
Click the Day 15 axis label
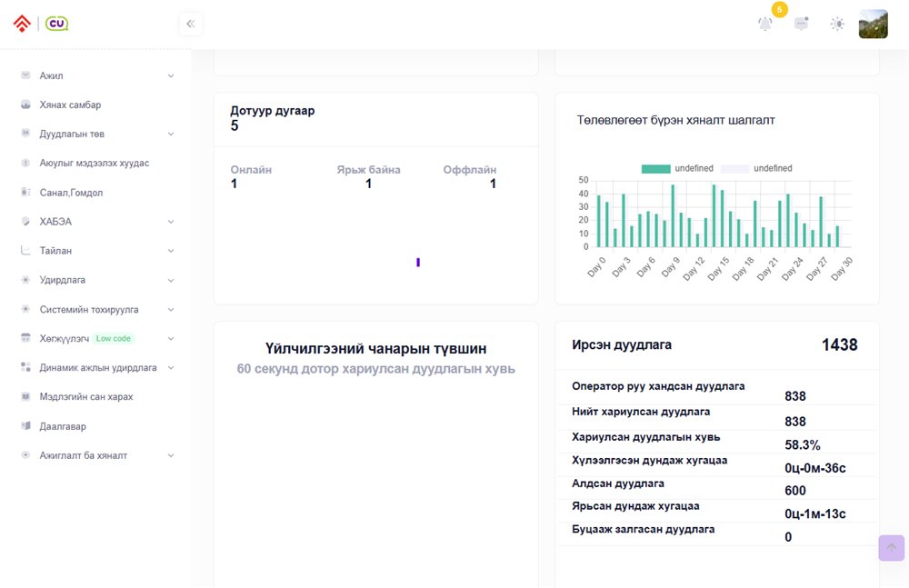[x=718, y=269]
